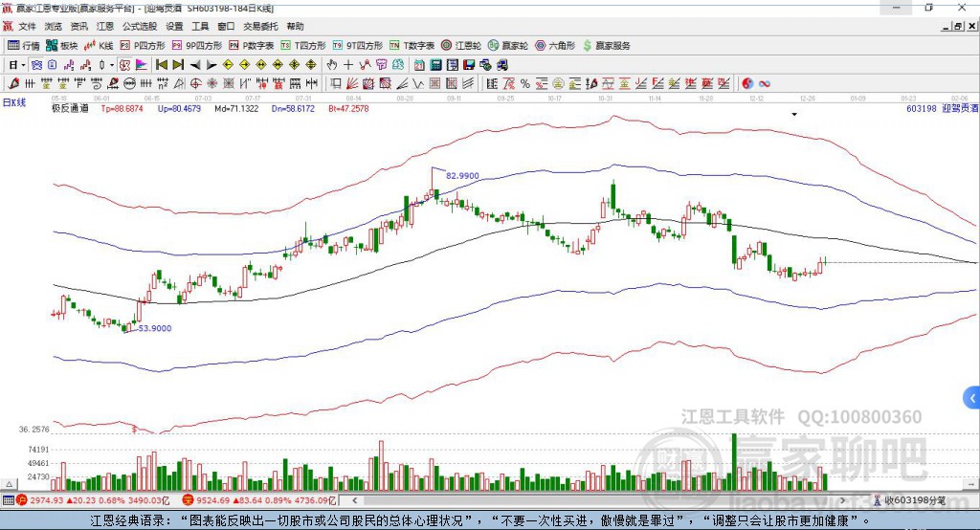The image size is (980, 530).
Task: Click the right arrow of horizontal scrollbar
Action: [x=842, y=500]
